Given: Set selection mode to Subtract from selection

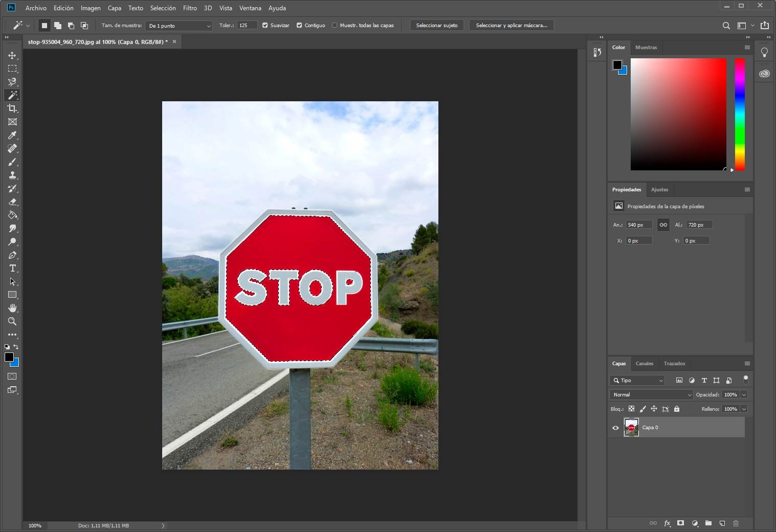Looking at the screenshot, I should click(x=71, y=26).
